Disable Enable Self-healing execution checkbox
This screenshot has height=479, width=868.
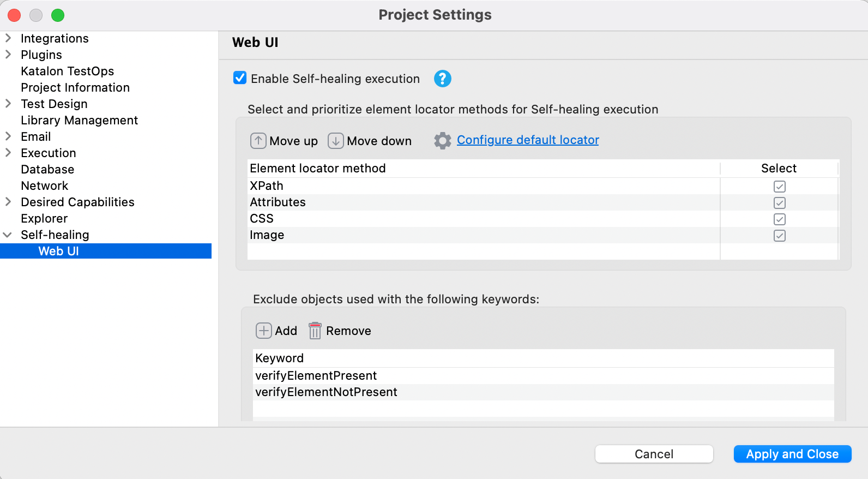coord(240,78)
